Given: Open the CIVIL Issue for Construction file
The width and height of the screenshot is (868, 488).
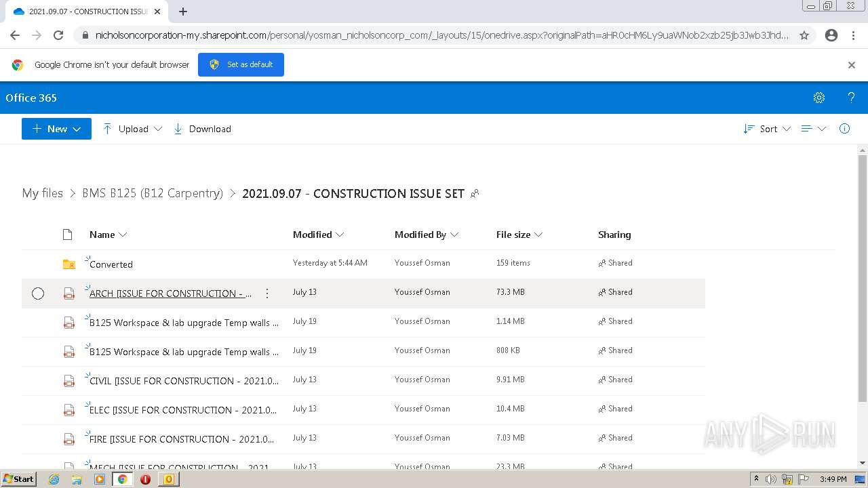Looking at the screenshot, I should tap(184, 381).
